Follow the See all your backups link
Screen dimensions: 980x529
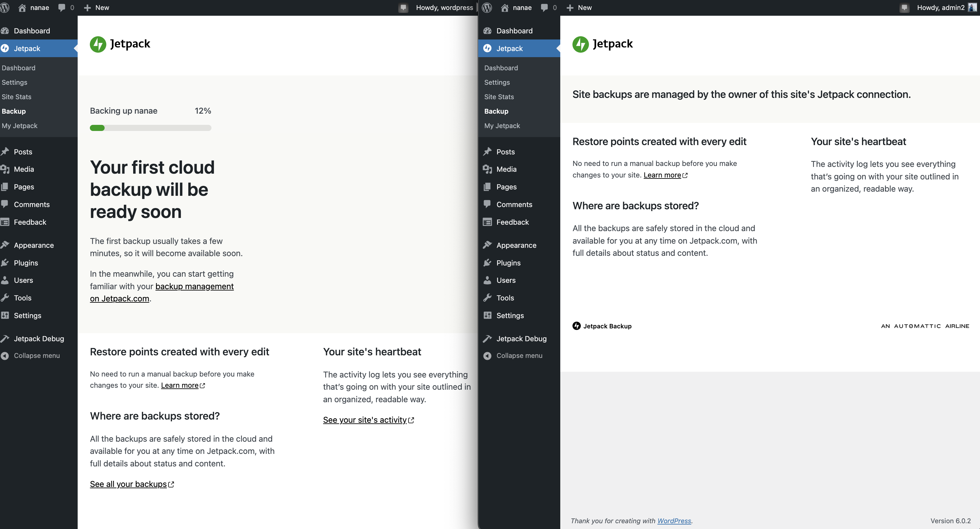click(x=128, y=484)
